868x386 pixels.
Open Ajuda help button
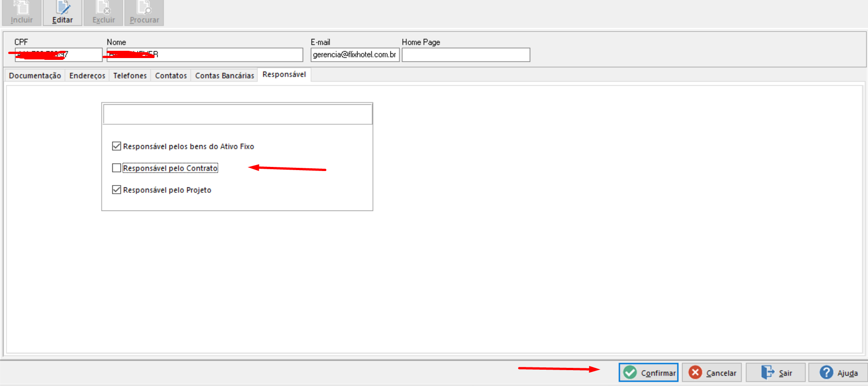pyautogui.click(x=838, y=372)
